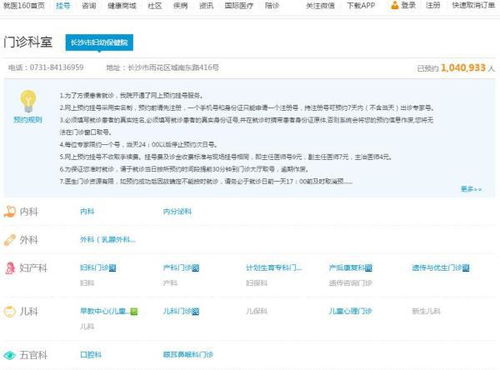Click the eye icon beside 五官科

[10, 355]
